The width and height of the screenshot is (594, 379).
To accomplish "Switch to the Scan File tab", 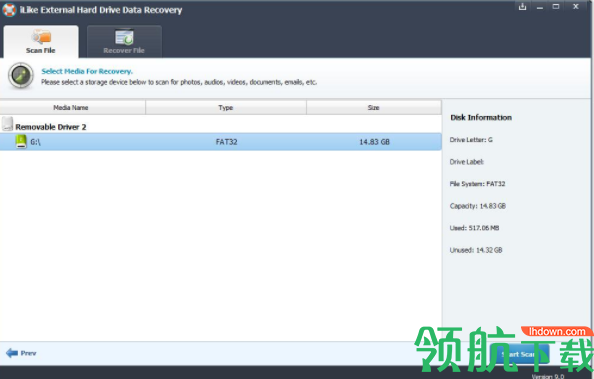I will tap(41, 42).
